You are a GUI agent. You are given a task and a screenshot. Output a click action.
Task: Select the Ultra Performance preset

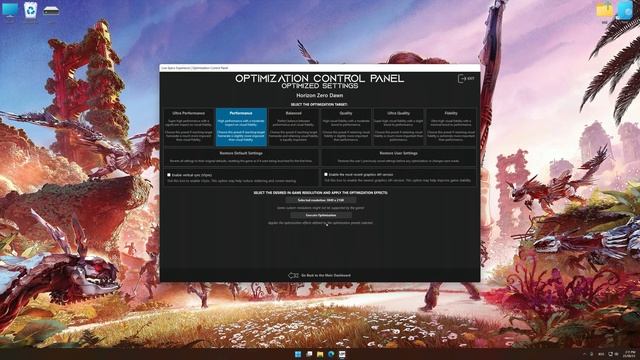point(188,127)
